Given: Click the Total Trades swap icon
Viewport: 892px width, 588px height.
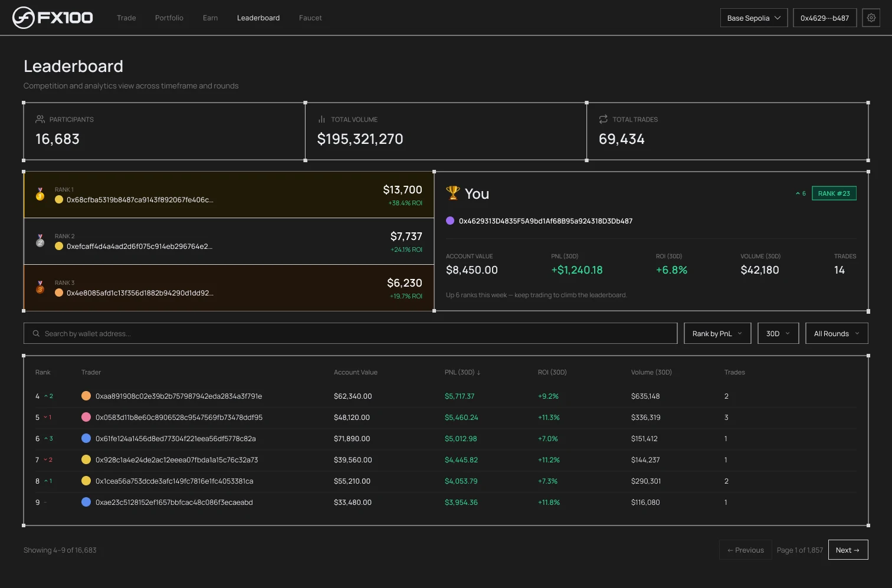Looking at the screenshot, I should coord(603,119).
